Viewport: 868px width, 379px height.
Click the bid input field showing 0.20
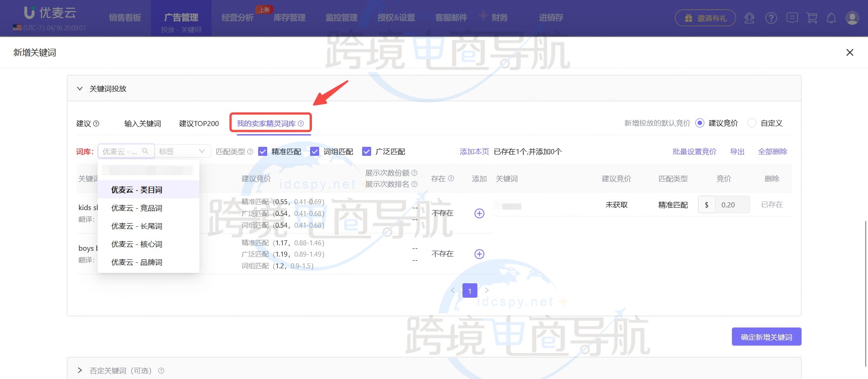(x=732, y=205)
